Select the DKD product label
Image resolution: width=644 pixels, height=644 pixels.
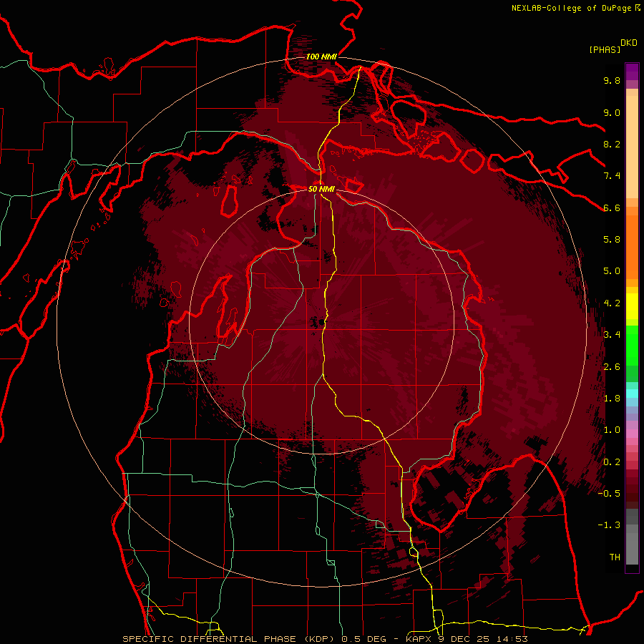click(x=629, y=43)
